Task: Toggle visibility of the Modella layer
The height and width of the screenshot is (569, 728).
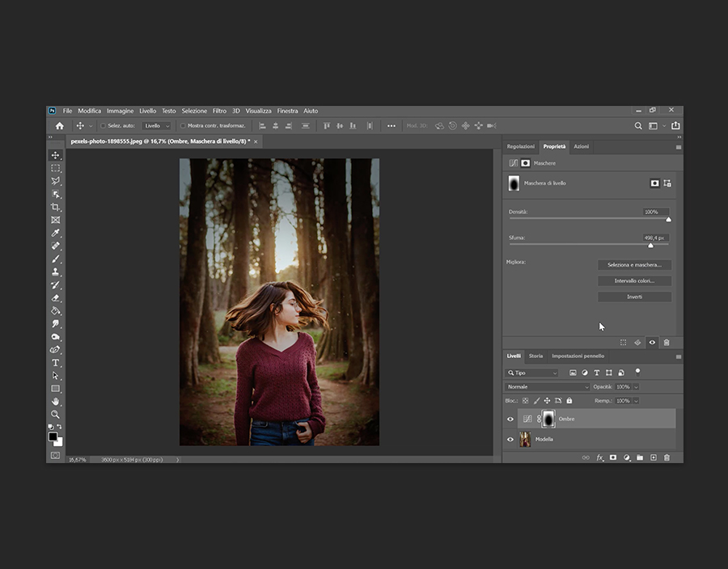Action: click(510, 440)
